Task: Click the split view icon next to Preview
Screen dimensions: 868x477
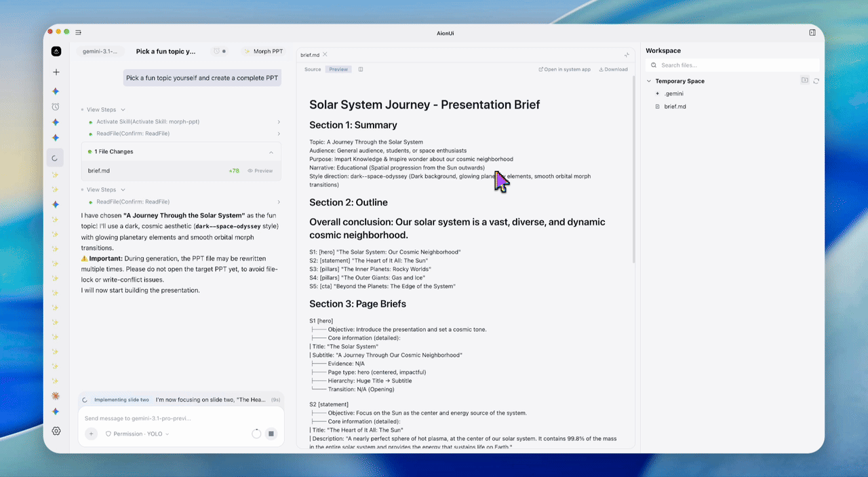Action: [361, 69]
